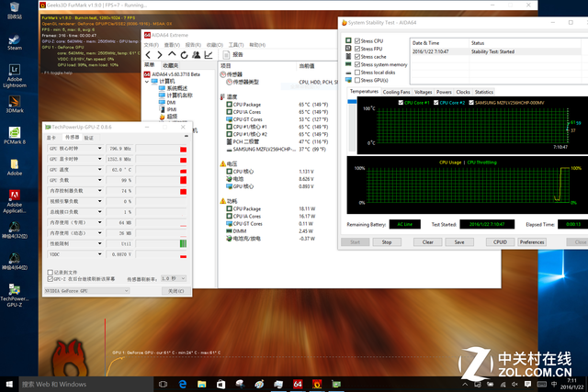This screenshot has height=392, width=588.
Task: Open 工具(T) menu in AIDA64
Action: (236, 45)
